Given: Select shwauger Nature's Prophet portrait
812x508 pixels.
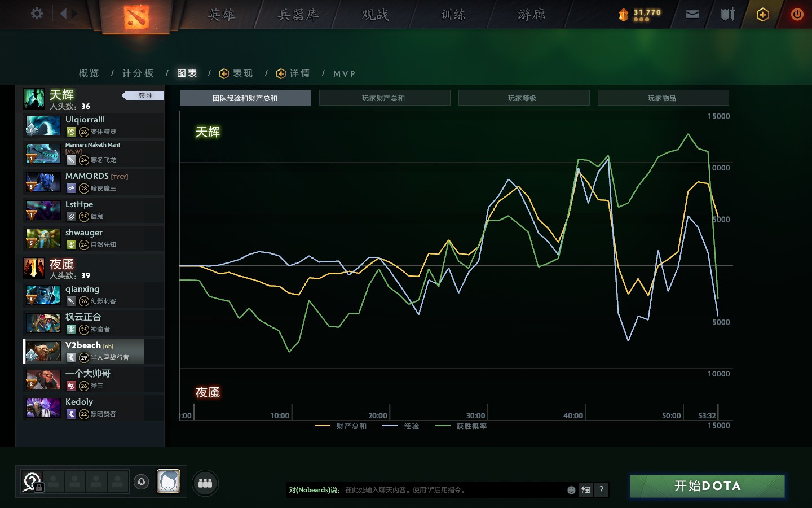Looking at the screenshot, I should [43, 239].
